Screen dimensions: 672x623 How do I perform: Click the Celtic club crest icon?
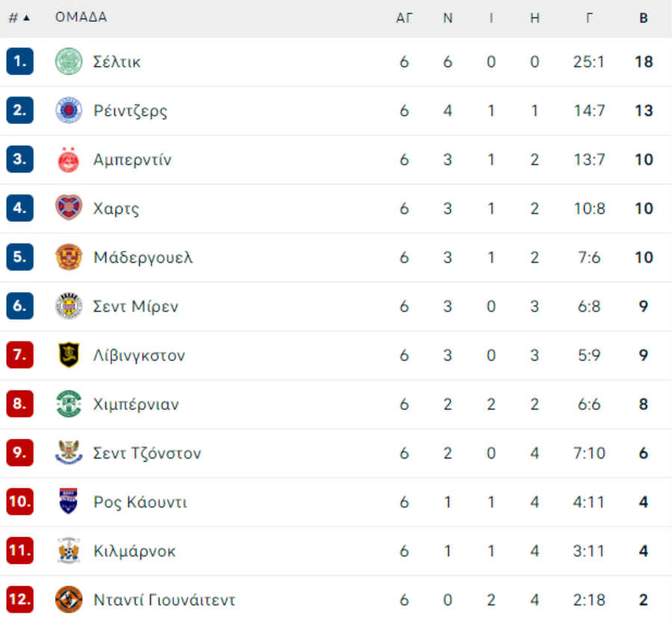click(69, 61)
